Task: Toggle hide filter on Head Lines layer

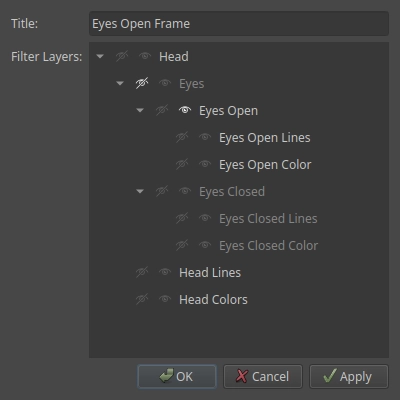Action: click(142, 272)
